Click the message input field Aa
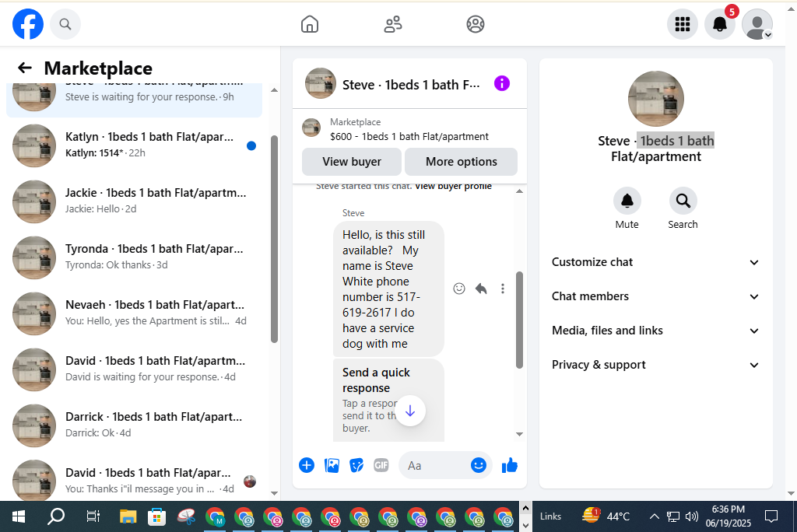The image size is (797, 532). [x=434, y=465]
